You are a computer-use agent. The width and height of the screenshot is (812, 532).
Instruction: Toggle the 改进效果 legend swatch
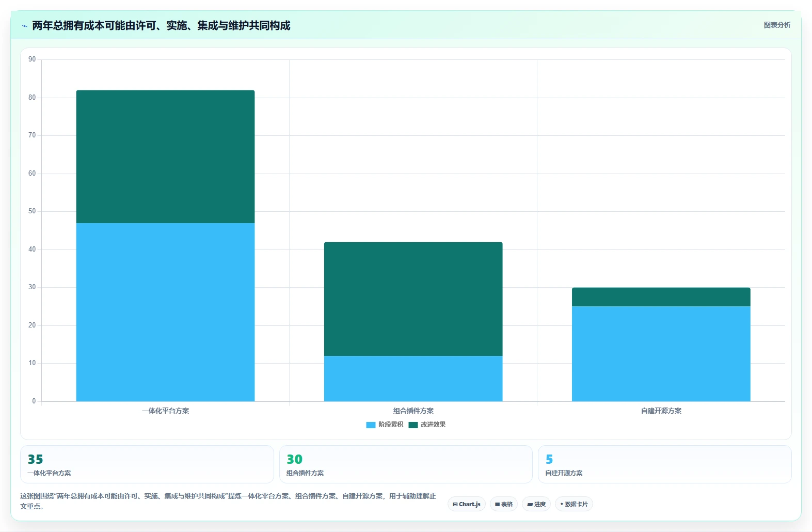pos(413,425)
